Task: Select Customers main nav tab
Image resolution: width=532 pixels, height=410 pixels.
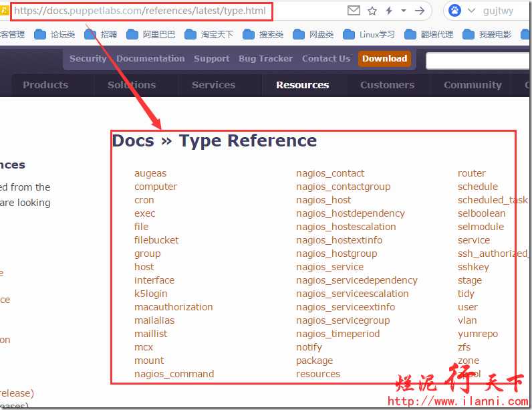Action: [387, 85]
